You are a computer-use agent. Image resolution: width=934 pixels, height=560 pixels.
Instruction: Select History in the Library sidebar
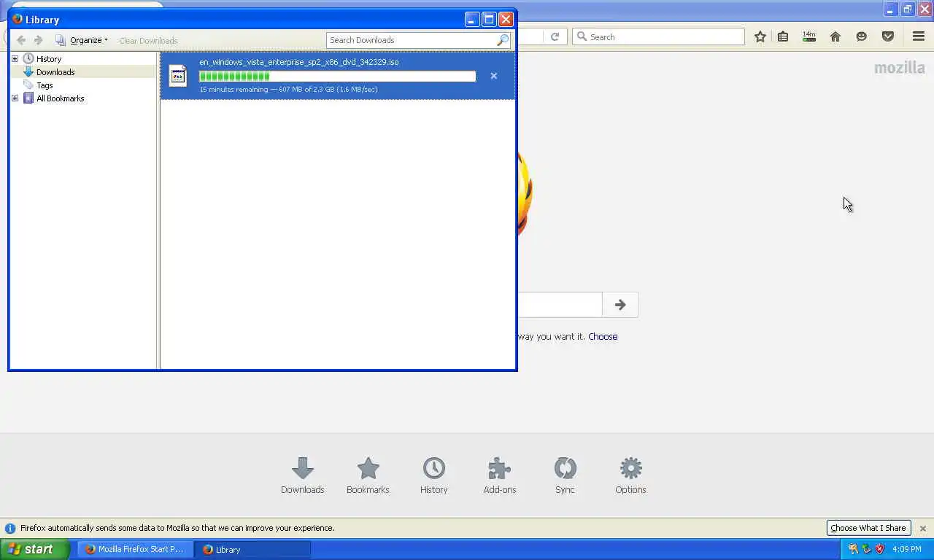49,59
